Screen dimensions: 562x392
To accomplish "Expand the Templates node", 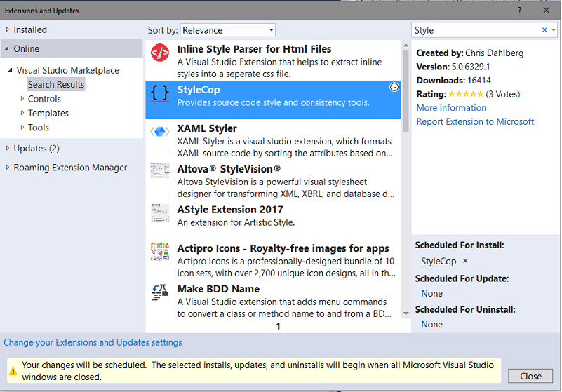I will coord(22,113).
